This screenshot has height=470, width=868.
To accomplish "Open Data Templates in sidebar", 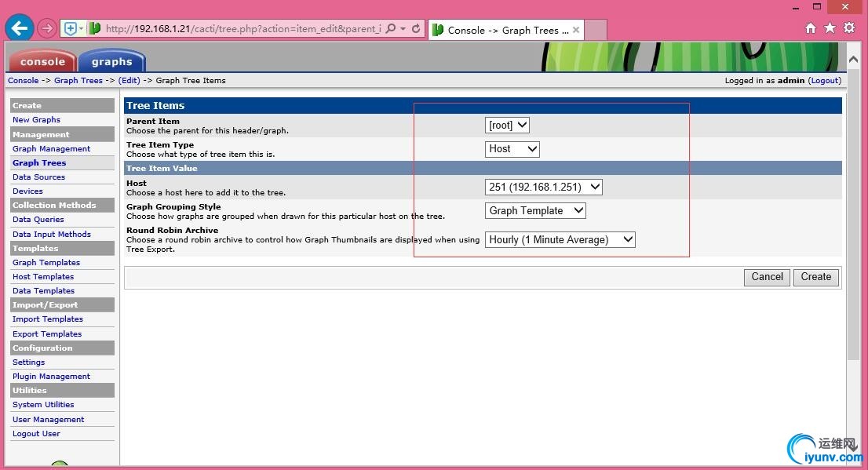I will pos(44,290).
